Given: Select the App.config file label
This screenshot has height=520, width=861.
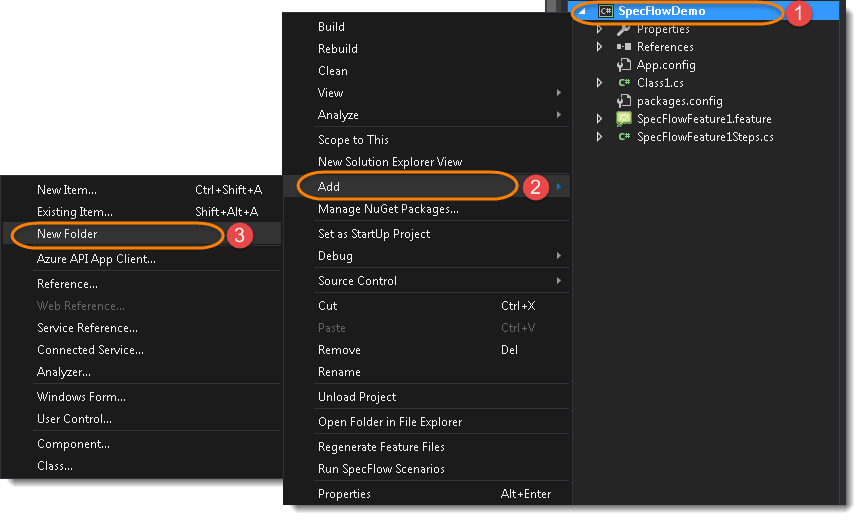Looking at the screenshot, I should point(666,65).
